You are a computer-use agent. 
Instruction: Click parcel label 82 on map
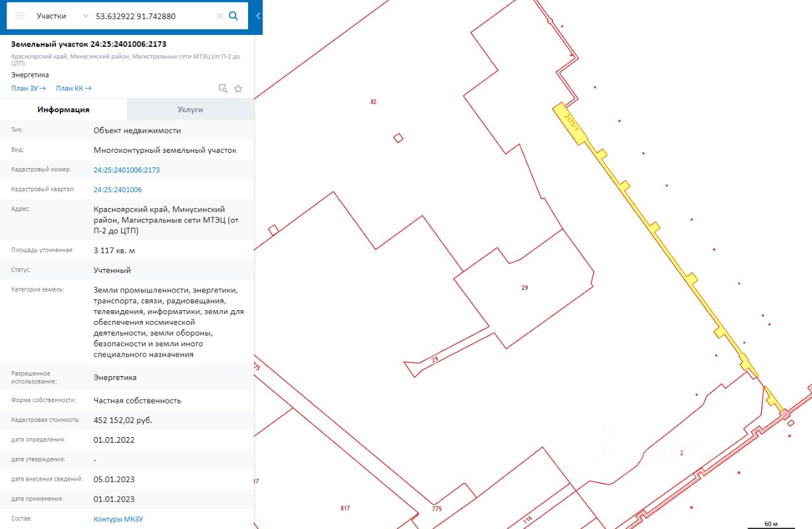373,101
